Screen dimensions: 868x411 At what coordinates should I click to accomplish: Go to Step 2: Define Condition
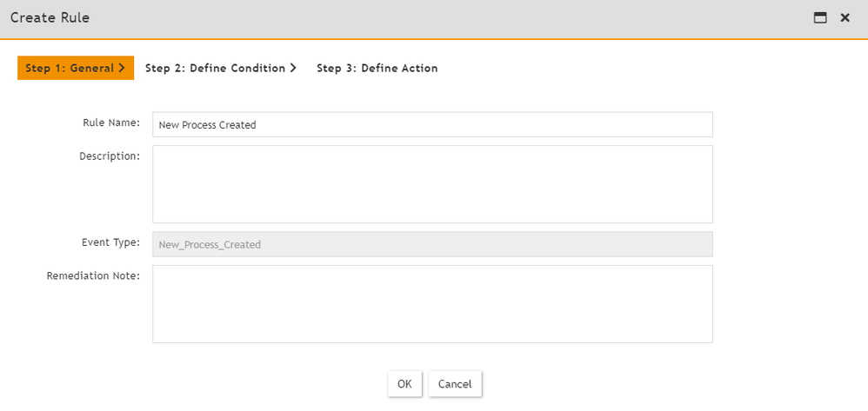pyautogui.click(x=216, y=68)
